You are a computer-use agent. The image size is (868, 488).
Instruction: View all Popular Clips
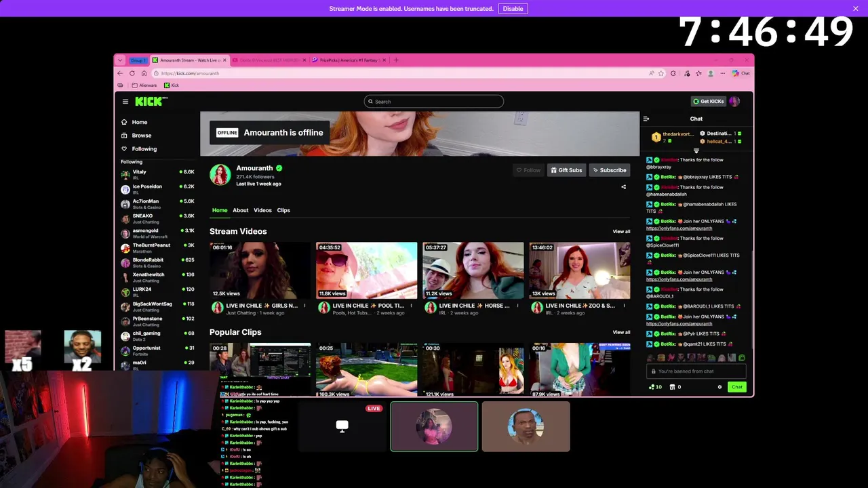pyautogui.click(x=621, y=332)
